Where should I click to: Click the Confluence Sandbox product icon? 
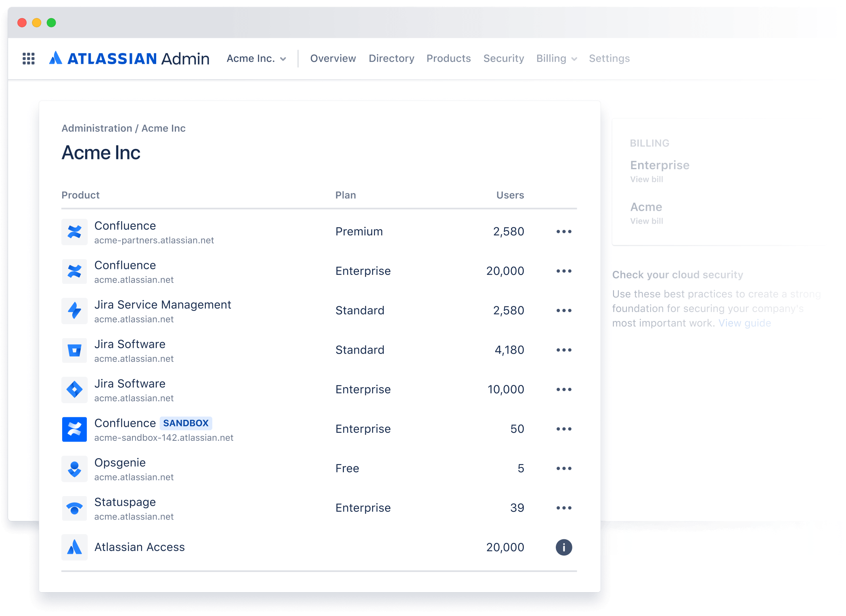pos(74,429)
